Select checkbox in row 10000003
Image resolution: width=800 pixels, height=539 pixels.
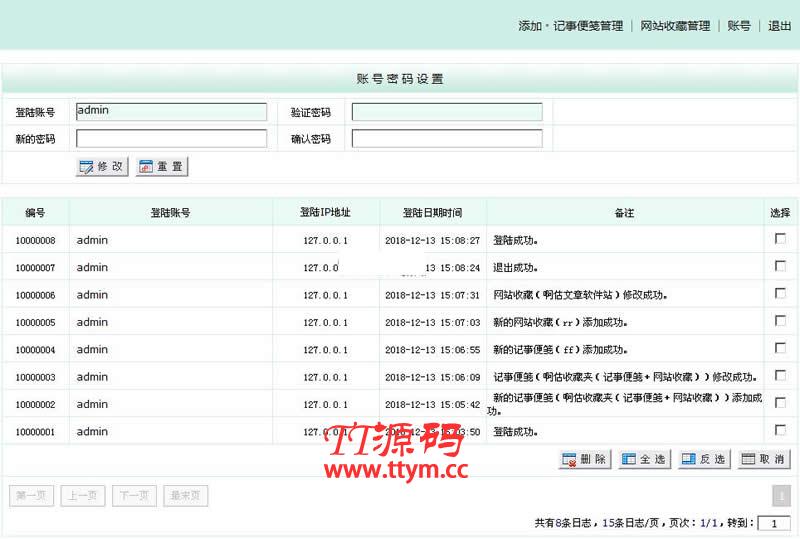coord(780,375)
